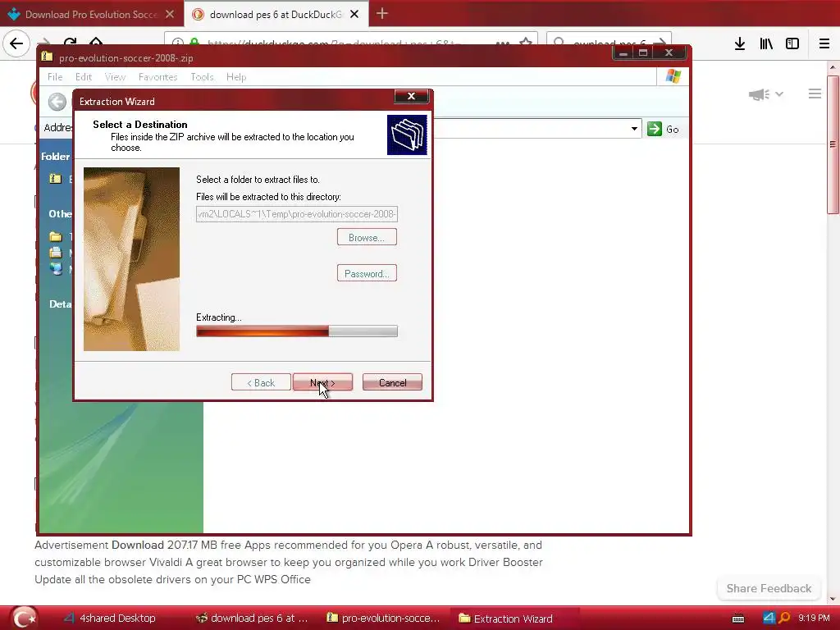840x630 pixels.
Task: Click the Extracting progress bar
Action: pos(297,331)
